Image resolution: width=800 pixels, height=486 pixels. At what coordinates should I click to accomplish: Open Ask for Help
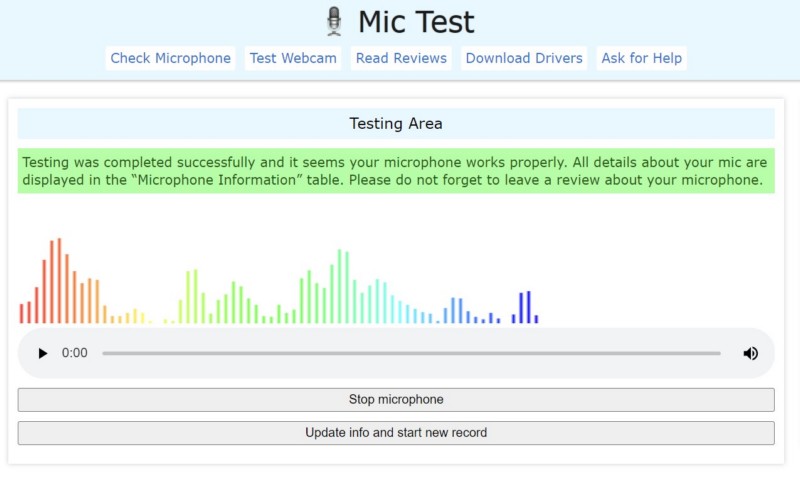[x=641, y=58]
